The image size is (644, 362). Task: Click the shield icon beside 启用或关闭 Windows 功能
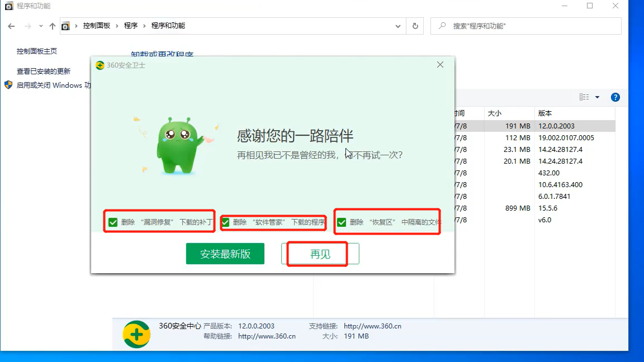click(8, 85)
